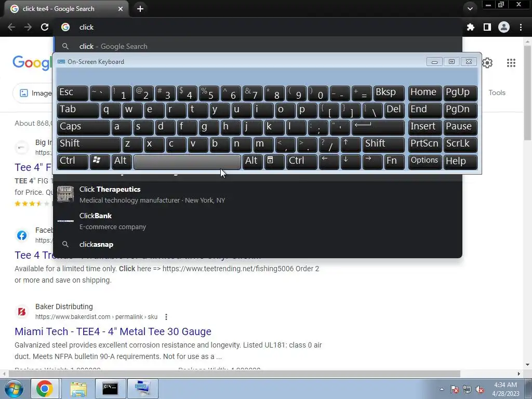Show hidden tray icons arrow
Screen dimensions: 532x399
442,389
